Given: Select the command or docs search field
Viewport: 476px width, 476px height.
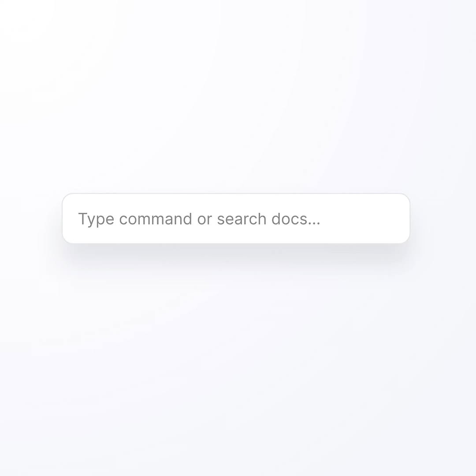Looking at the screenshot, I should [236, 218].
